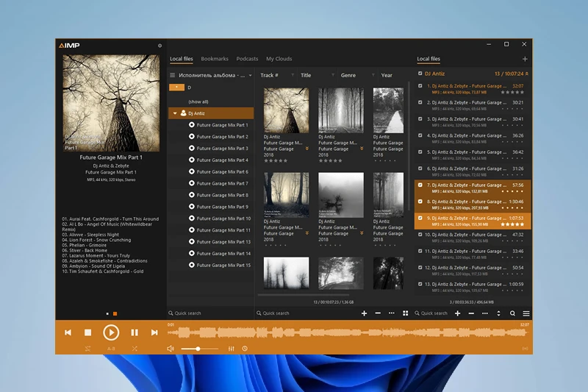
Task: Open the library grouping hamburger menu
Action: [173, 75]
